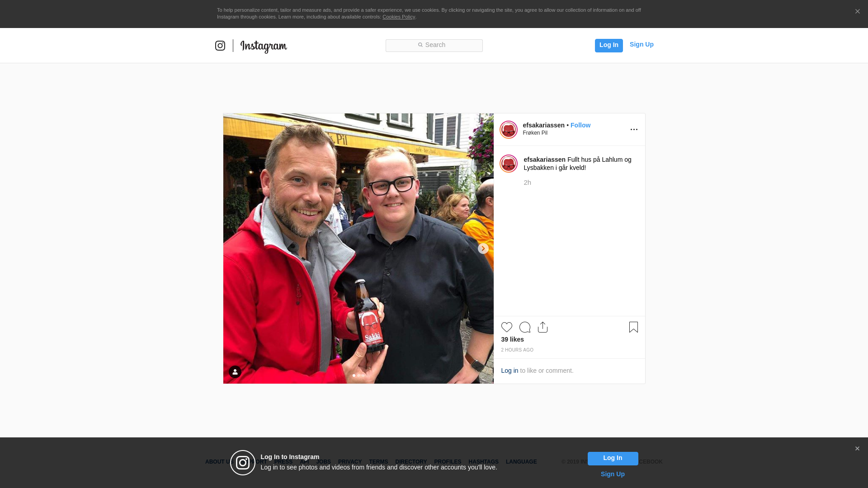Open the post options three-dot menu
This screenshot has height=488, width=868.
coord(634,130)
